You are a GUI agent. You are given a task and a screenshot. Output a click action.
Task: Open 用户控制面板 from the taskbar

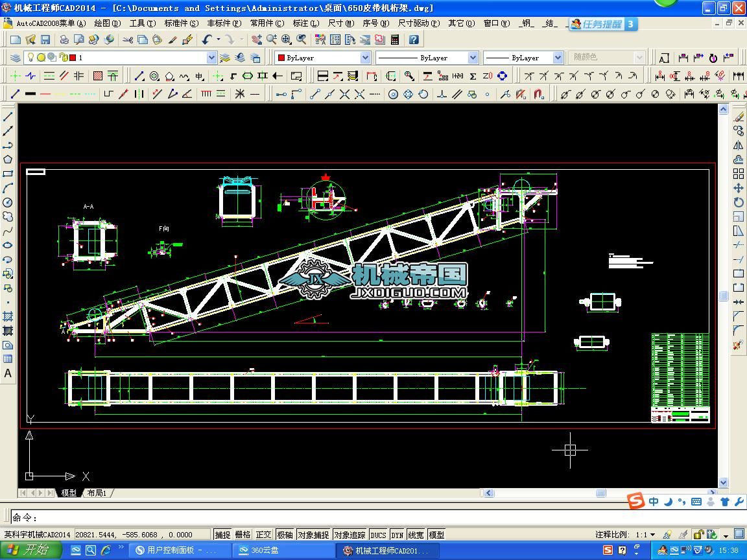[x=180, y=550]
